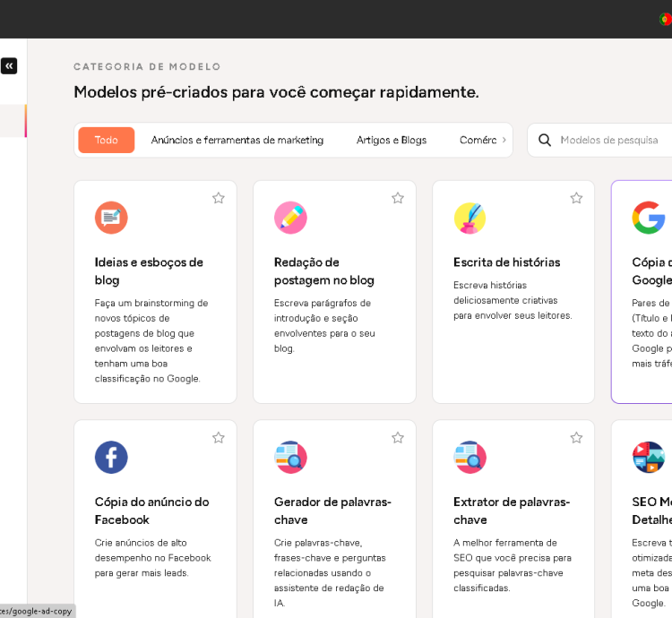Screen dimensions: 672x618
Task: Click the CATEGORIA DE MODELO heading
Action: (x=147, y=66)
